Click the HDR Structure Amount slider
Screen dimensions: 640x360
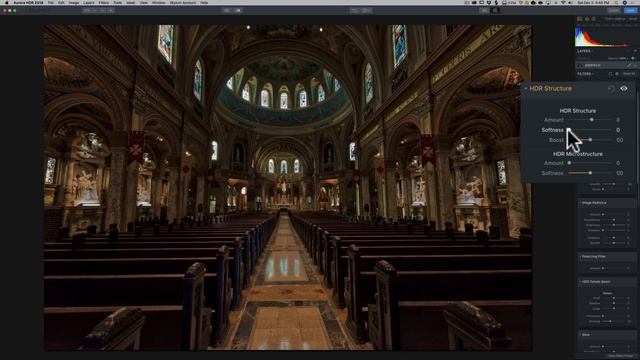[590, 120]
